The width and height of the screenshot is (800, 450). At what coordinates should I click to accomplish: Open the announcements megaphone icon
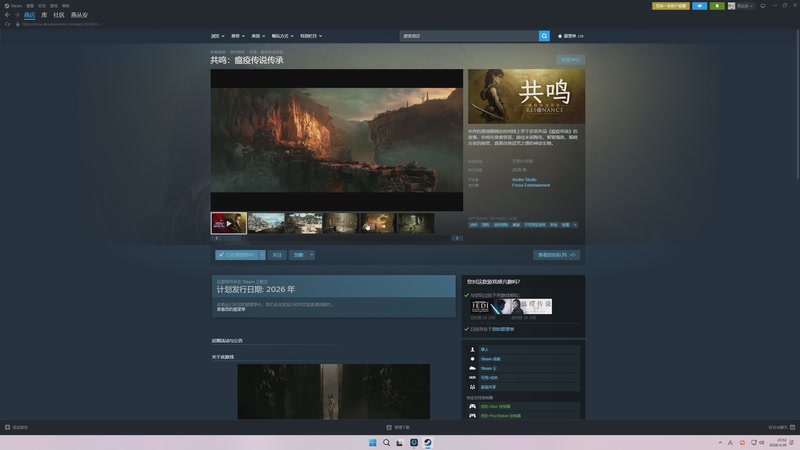click(699, 6)
